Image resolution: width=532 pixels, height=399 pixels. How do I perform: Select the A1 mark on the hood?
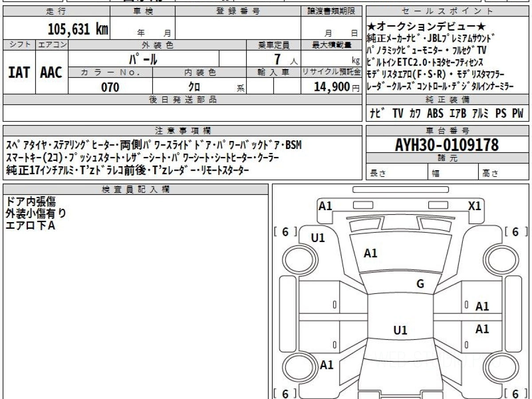371,253
